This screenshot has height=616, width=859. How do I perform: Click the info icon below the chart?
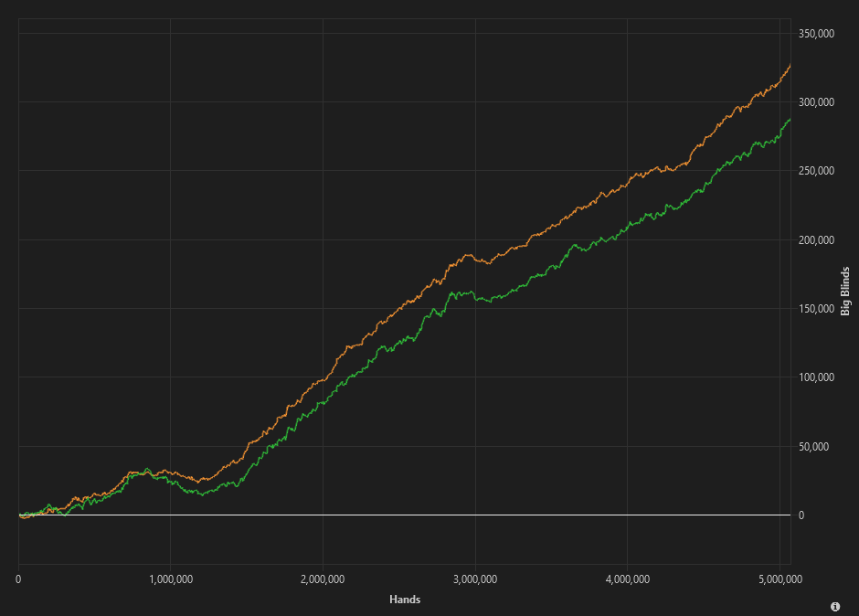pyautogui.click(x=835, y=606)
